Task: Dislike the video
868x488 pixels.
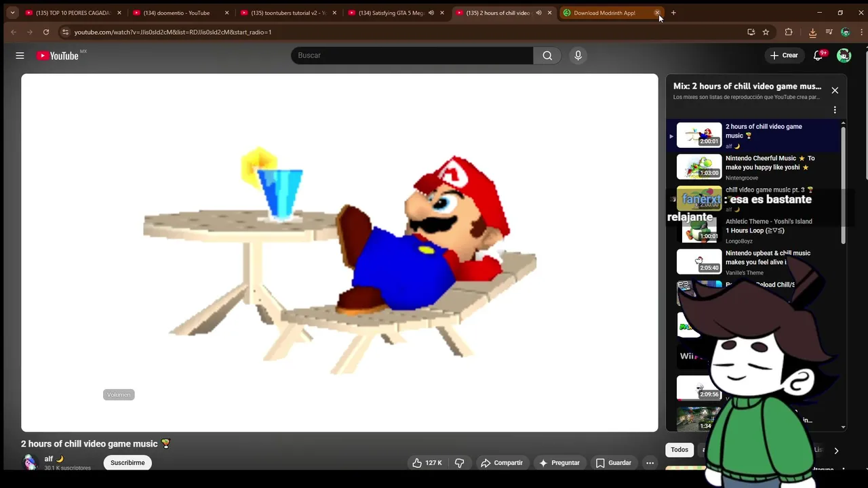Action: click(459, 463)
